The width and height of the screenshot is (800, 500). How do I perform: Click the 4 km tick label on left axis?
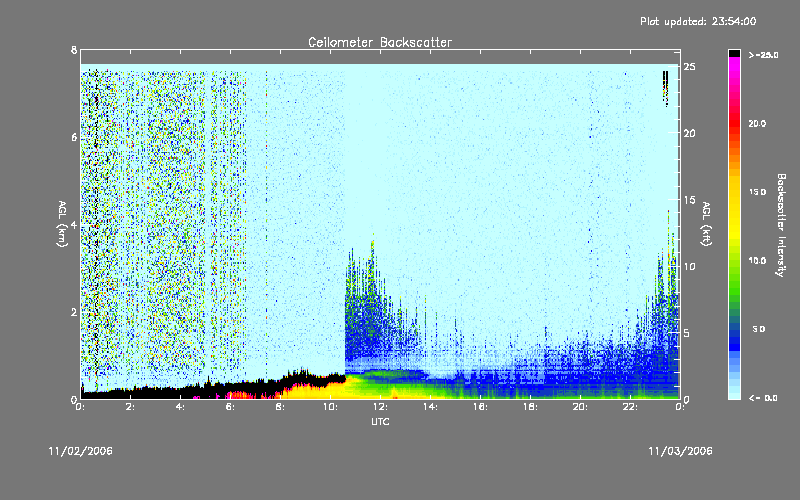(x=74, y=225)
